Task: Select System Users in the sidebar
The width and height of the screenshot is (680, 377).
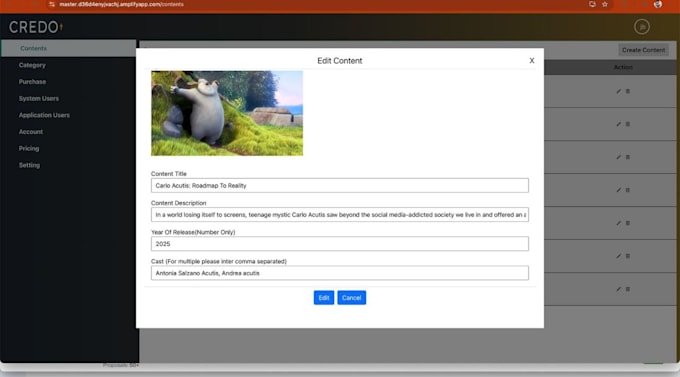Action: click(x=39, y=98)
